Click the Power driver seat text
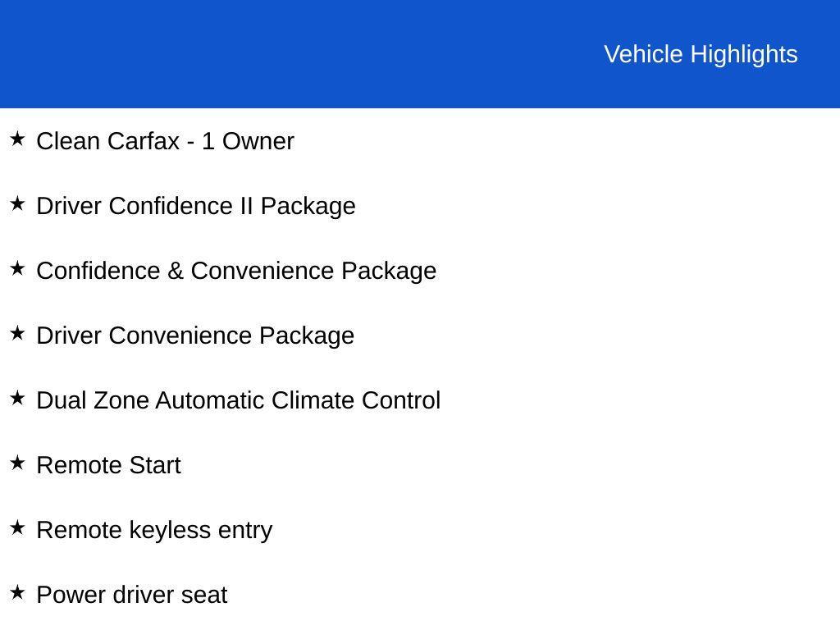 pos(132,595)
